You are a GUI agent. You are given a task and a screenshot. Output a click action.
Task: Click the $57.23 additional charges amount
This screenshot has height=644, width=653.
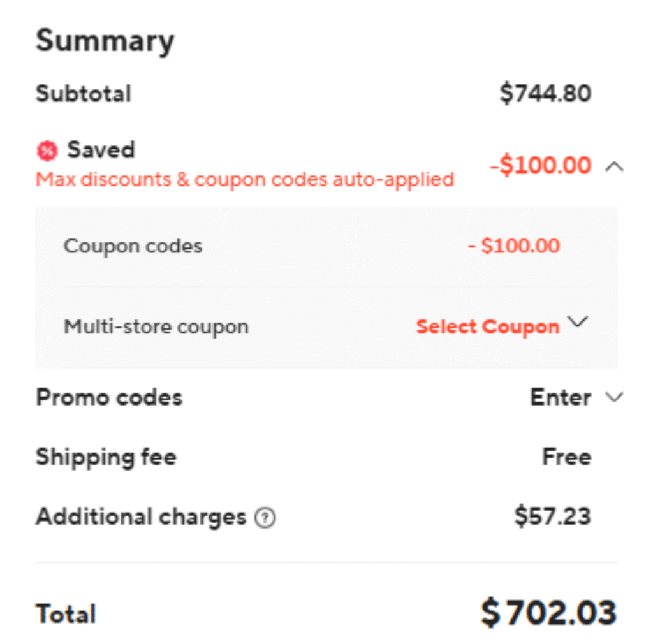point(552,517)
